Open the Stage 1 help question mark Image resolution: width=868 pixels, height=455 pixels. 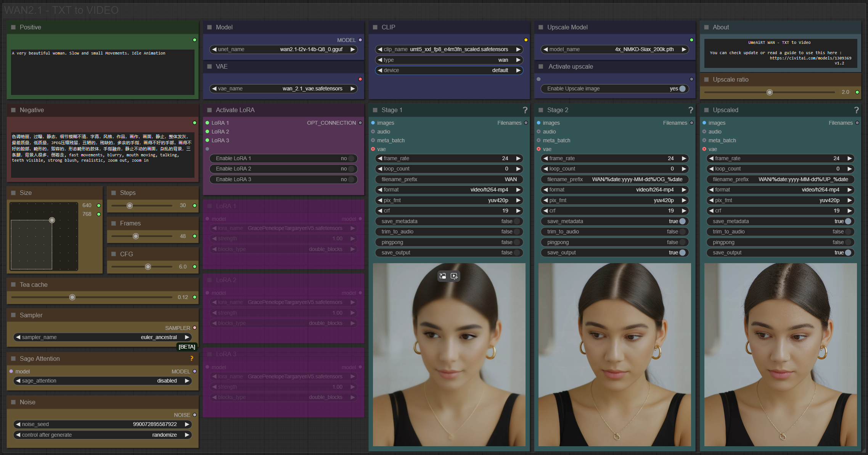click(x=525, y=110)
